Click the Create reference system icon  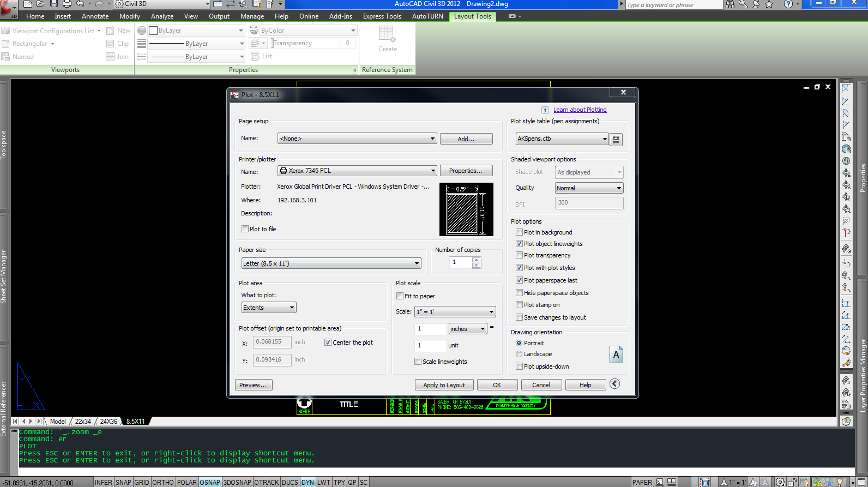(x=387, y=35)
